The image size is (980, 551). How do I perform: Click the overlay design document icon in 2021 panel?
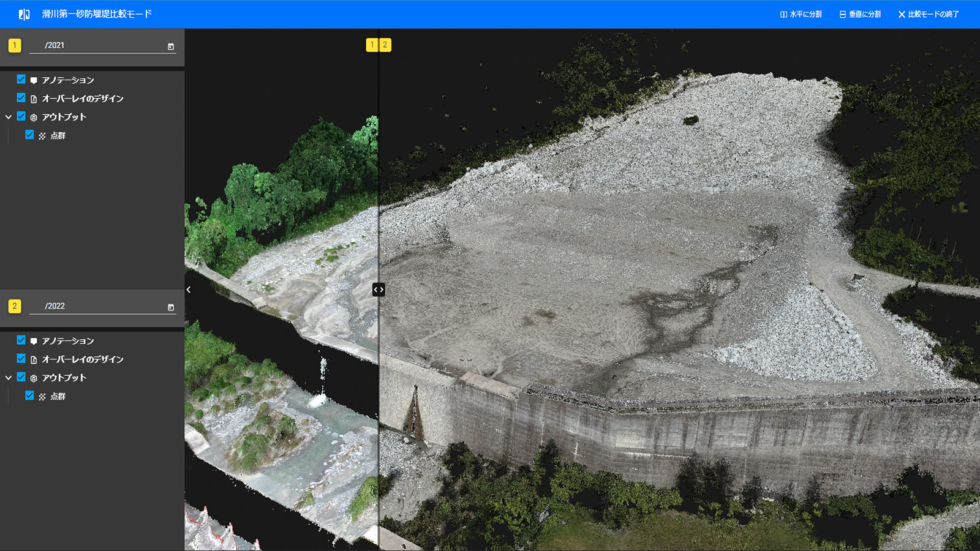click(32, 98)
